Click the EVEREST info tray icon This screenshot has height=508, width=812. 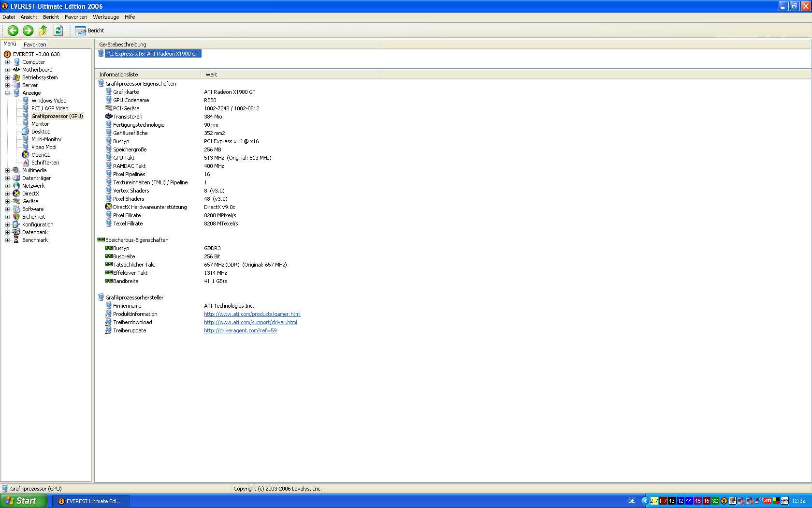(724, 501)
